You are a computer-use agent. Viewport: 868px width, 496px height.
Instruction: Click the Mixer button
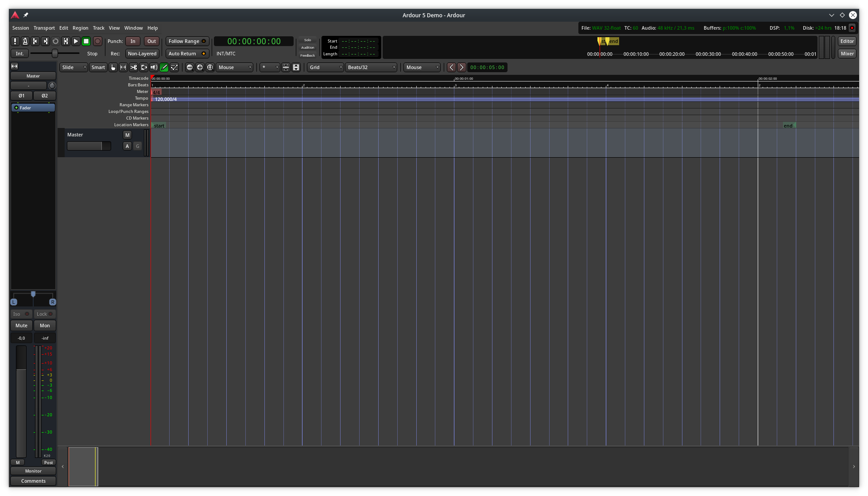click(847, 54)
